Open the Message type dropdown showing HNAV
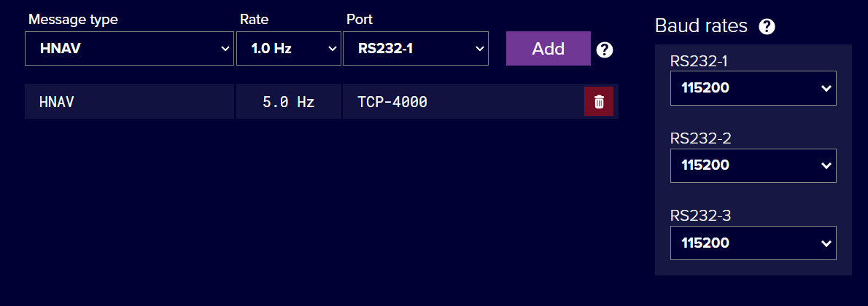 130,49
